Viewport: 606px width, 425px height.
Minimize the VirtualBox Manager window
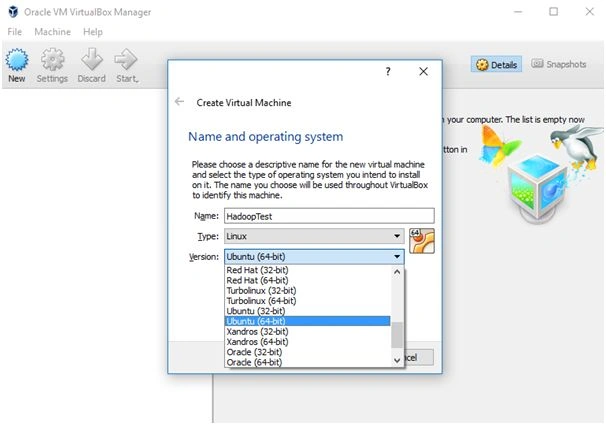(x=518, y=12)
